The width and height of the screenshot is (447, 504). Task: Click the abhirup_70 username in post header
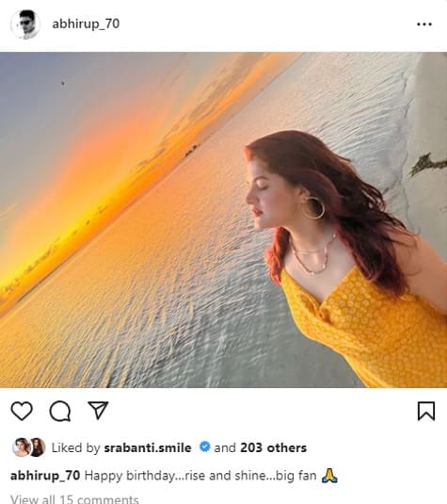point(86,24)
